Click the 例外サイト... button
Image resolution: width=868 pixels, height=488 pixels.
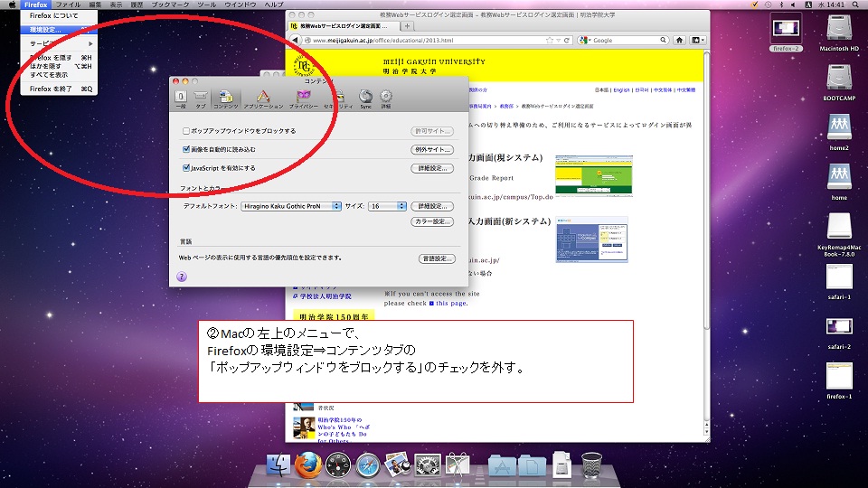[x=432, y=149]
